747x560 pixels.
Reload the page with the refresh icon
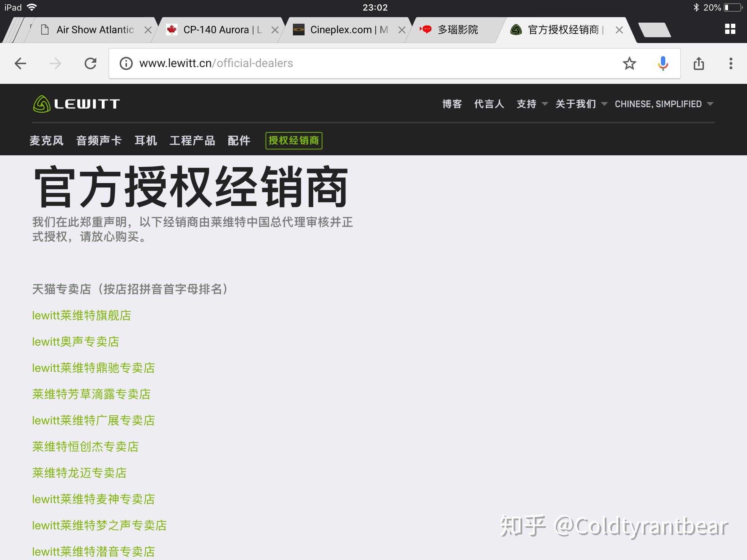coord(90,63)
